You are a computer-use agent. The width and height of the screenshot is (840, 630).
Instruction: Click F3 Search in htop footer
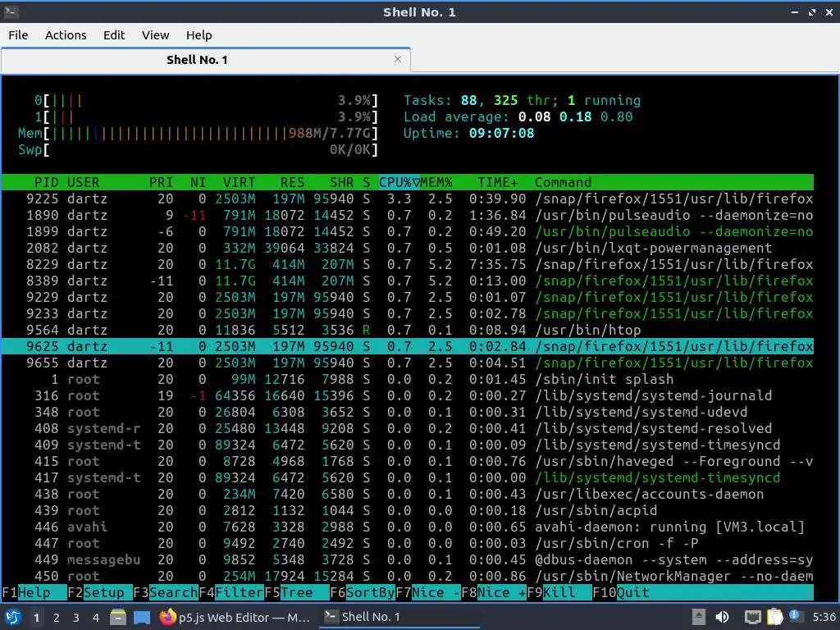point(166,592)
